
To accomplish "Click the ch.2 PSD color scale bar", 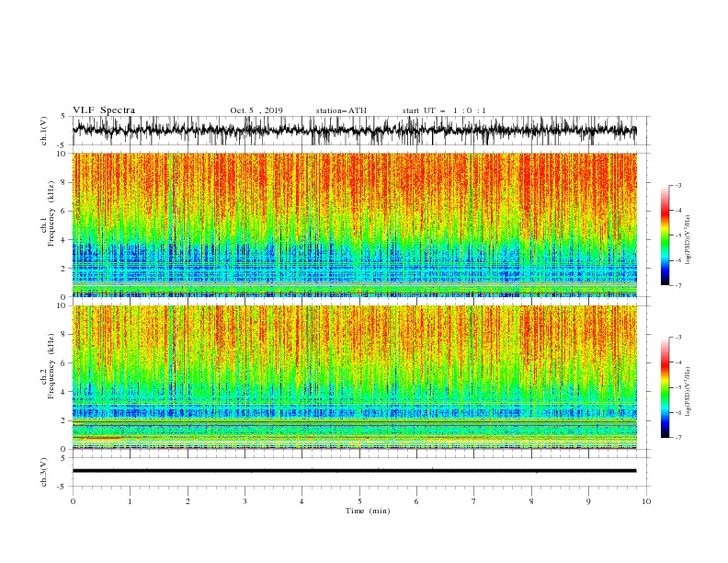I will pyautogui.click(x=665, y=387).
